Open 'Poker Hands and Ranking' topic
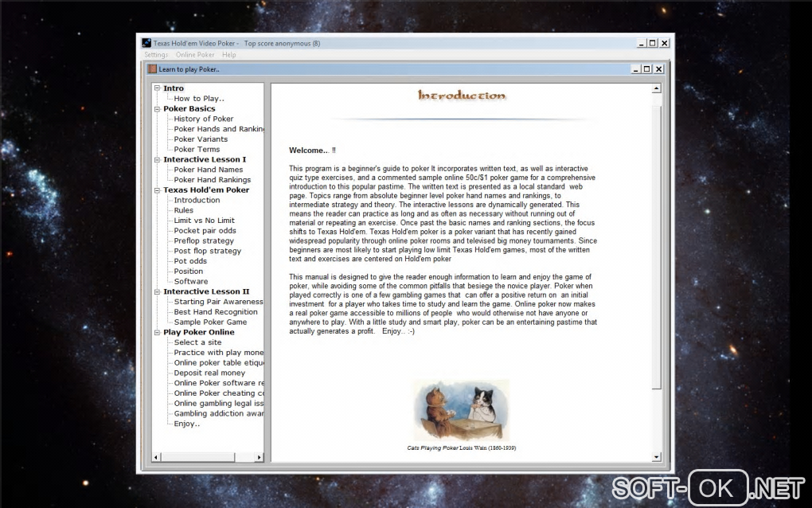The width and height of the screenshot is (812, 508). [x=219, y=129]
